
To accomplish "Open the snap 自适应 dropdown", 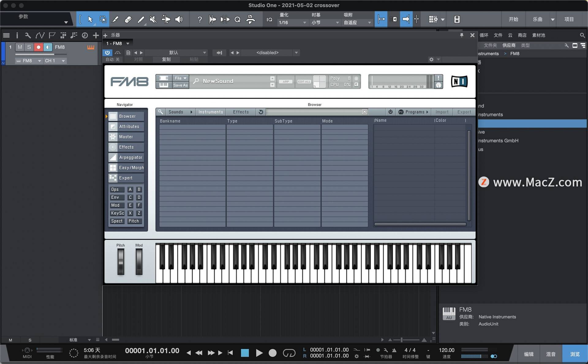I will 357,23.
